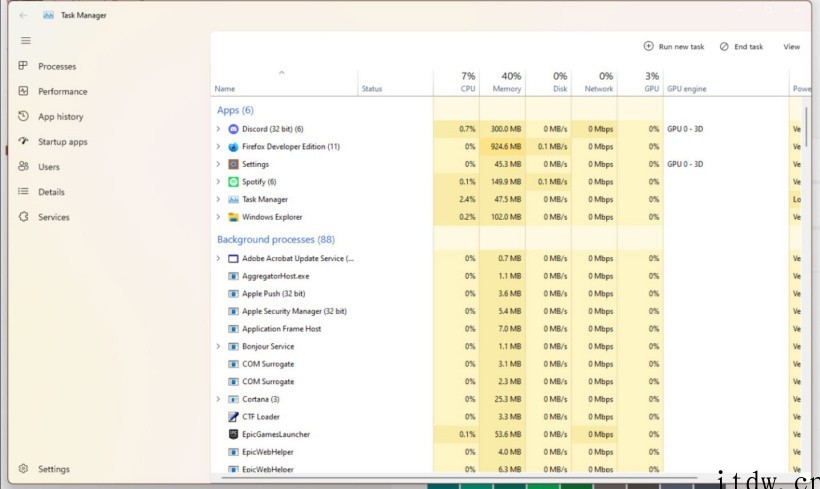Click the Spotify app icon

pyautogui.click(x=233, y=181)
